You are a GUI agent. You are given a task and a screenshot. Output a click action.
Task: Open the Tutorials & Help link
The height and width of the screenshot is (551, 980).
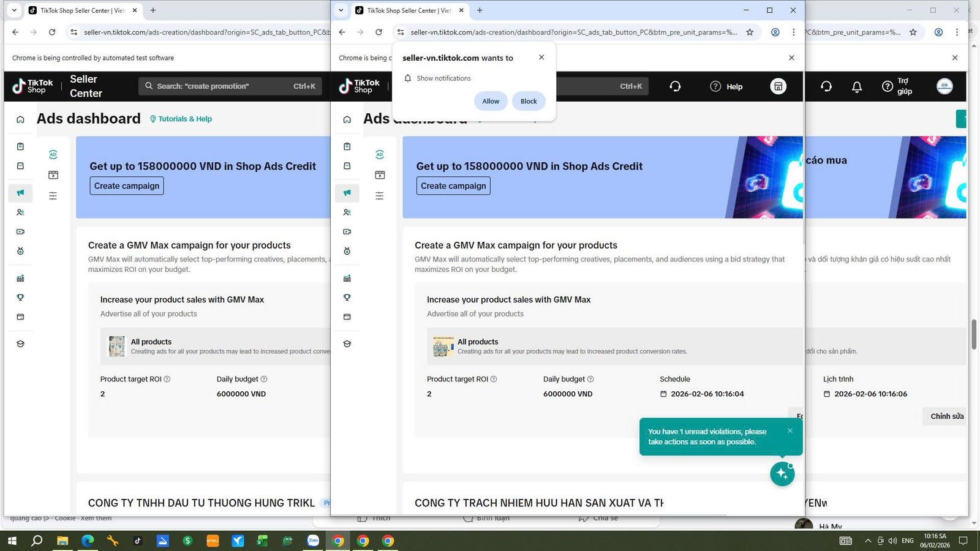pos(181,119)
